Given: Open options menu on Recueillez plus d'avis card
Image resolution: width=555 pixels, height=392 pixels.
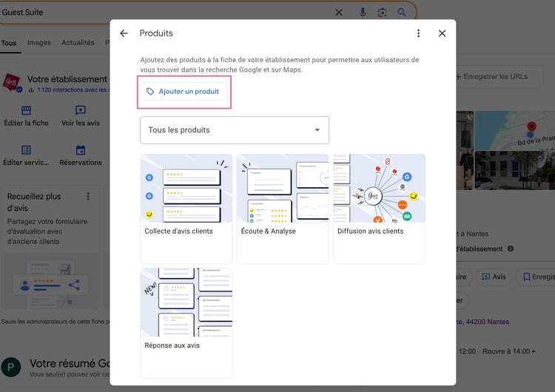Looking at the screenshot, I should pos(88,197).
